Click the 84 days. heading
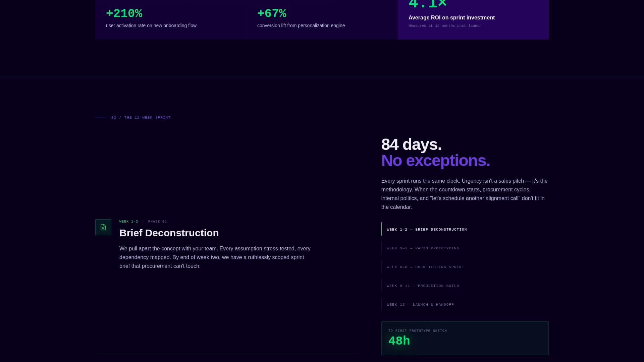644x362 pixels. (x=411, y=144)
